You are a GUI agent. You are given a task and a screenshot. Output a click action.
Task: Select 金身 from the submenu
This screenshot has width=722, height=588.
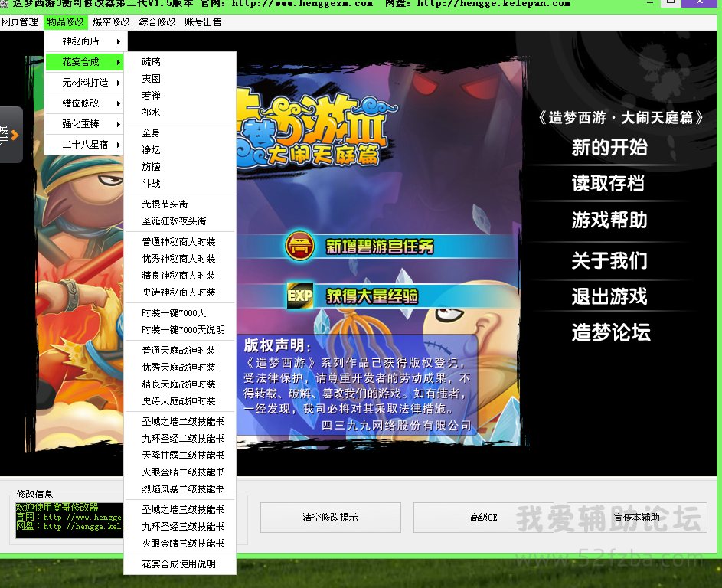point(180,133)
